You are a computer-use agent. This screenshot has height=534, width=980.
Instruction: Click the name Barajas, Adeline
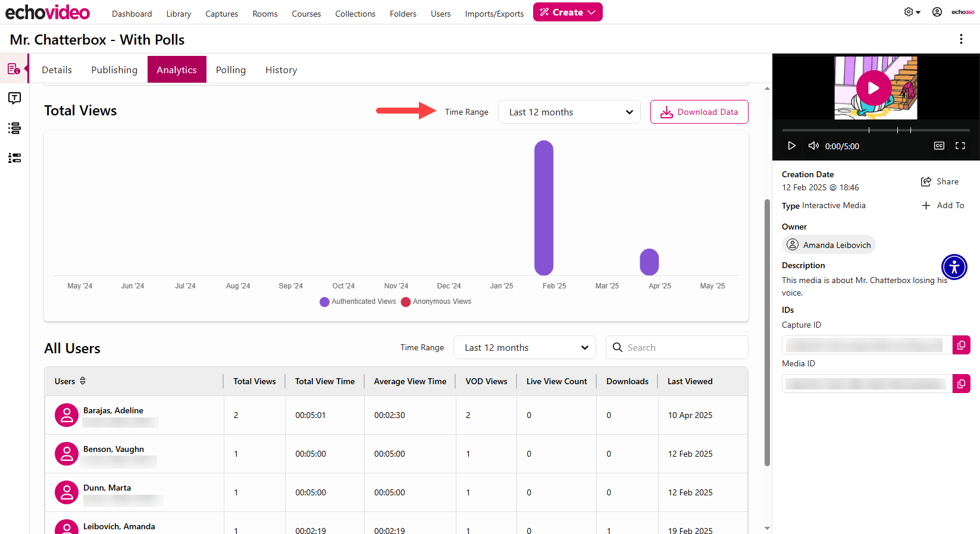tap(113, 410)
